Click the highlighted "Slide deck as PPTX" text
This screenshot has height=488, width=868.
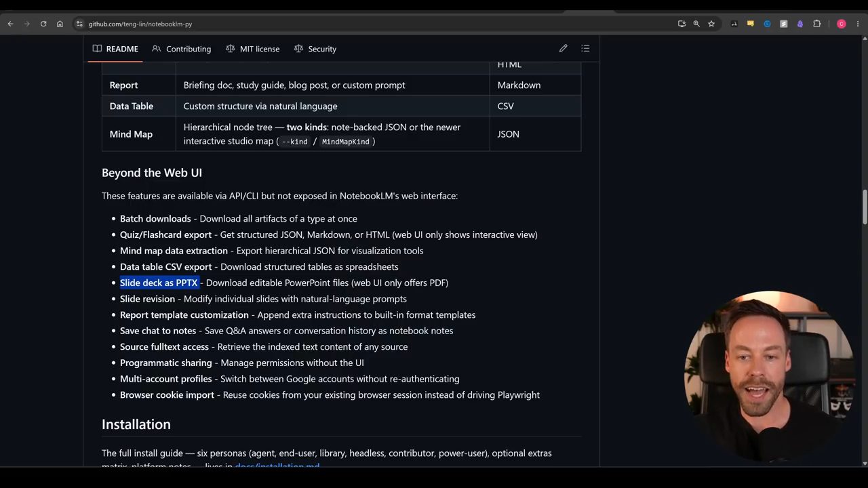159,283
